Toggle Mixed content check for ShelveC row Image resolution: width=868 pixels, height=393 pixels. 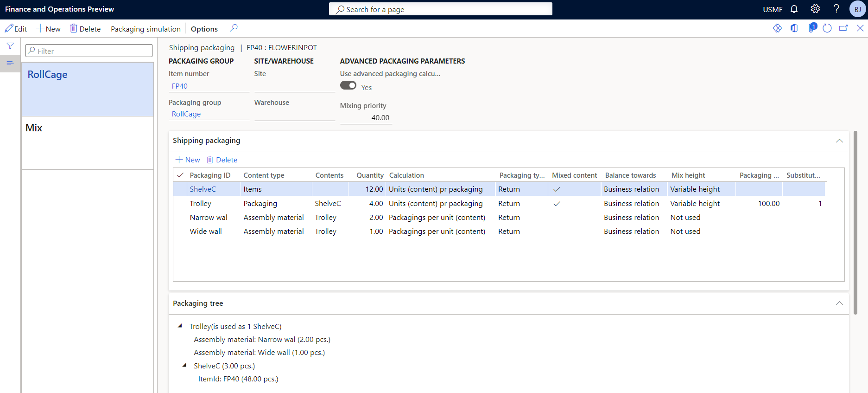(x=557, y=189)
